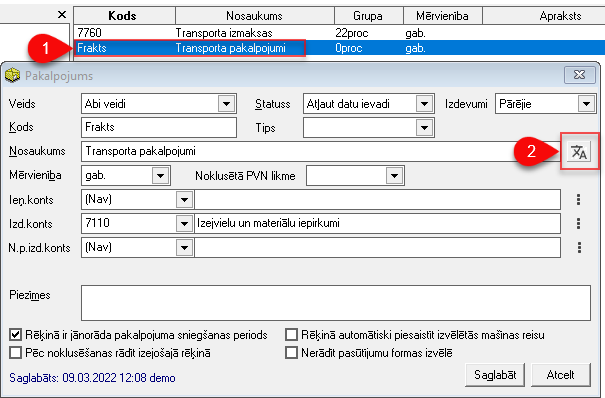This screenshot has height=398, width=605.
Task: Open the Noklusētā PVN likme dropdown
Action: coord(394,176)
